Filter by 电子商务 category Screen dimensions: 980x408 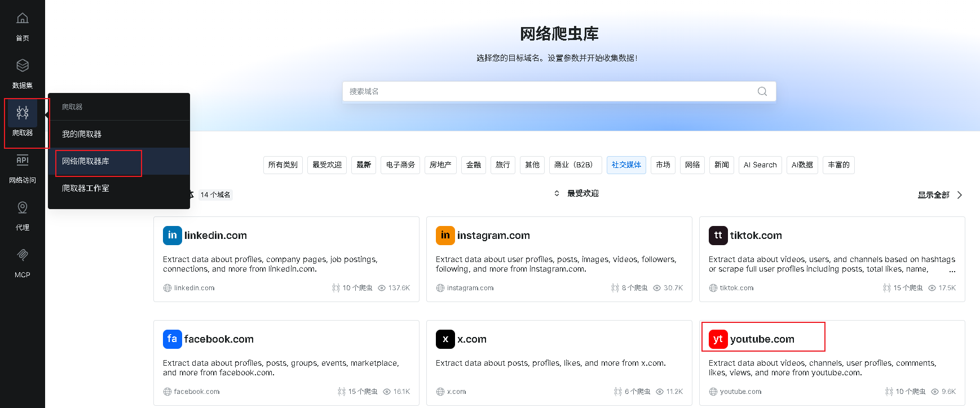tap(400, 165)
